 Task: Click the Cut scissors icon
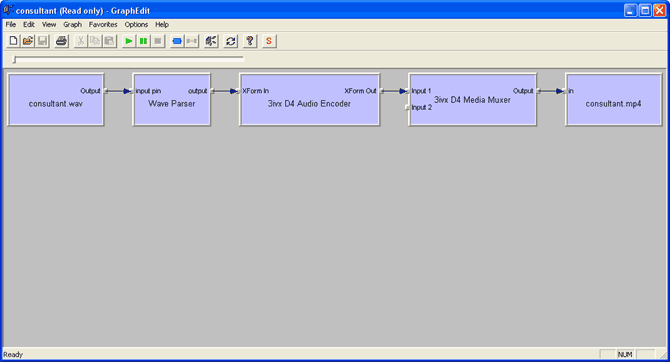(80, 41)
